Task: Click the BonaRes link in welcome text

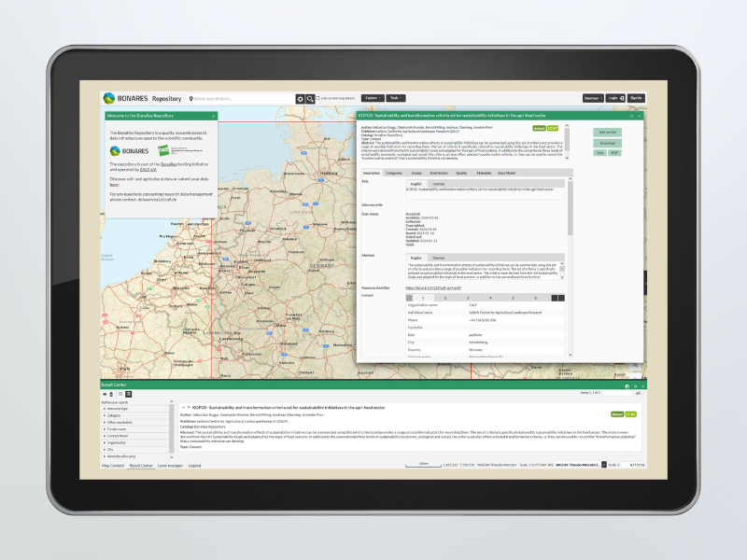Action: pyautogui.click(x=168, y=164)
